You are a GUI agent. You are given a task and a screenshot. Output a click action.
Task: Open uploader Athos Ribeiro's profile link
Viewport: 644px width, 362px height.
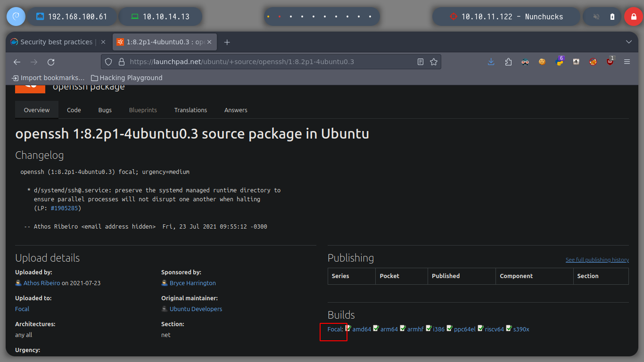click(42, 283)
